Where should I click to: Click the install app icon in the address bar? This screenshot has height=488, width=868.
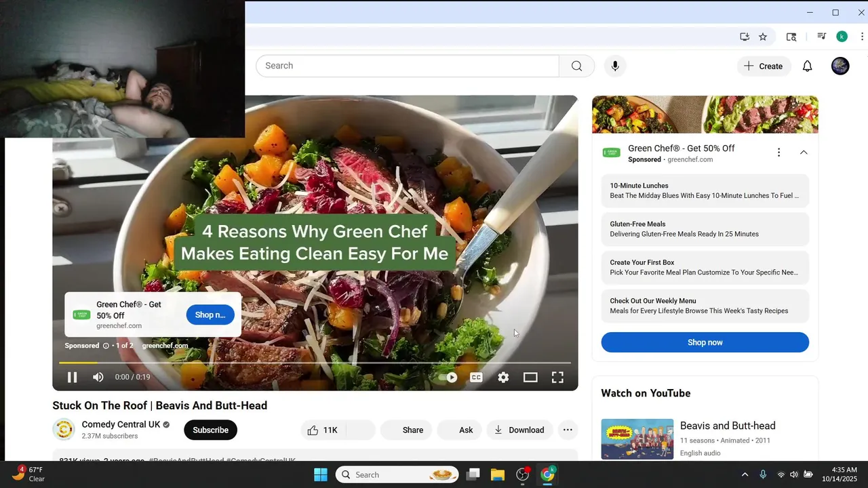(x=745, y=37)
